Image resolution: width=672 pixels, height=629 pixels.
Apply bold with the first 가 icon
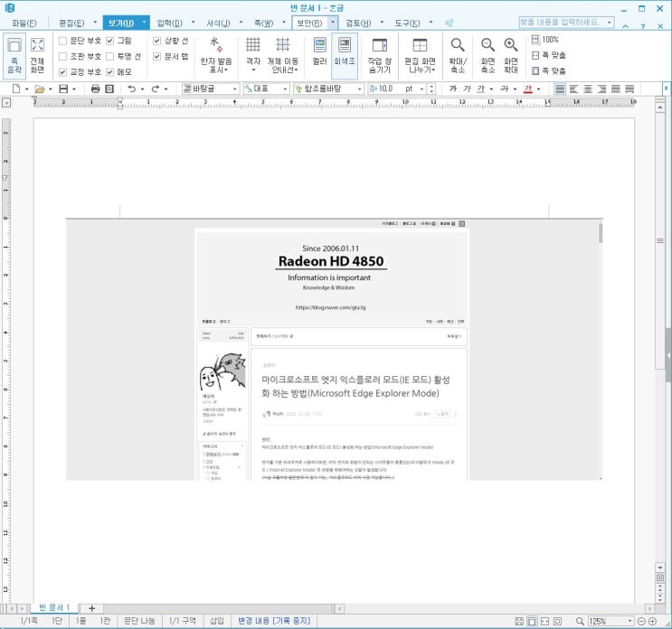tap(453, 89)
